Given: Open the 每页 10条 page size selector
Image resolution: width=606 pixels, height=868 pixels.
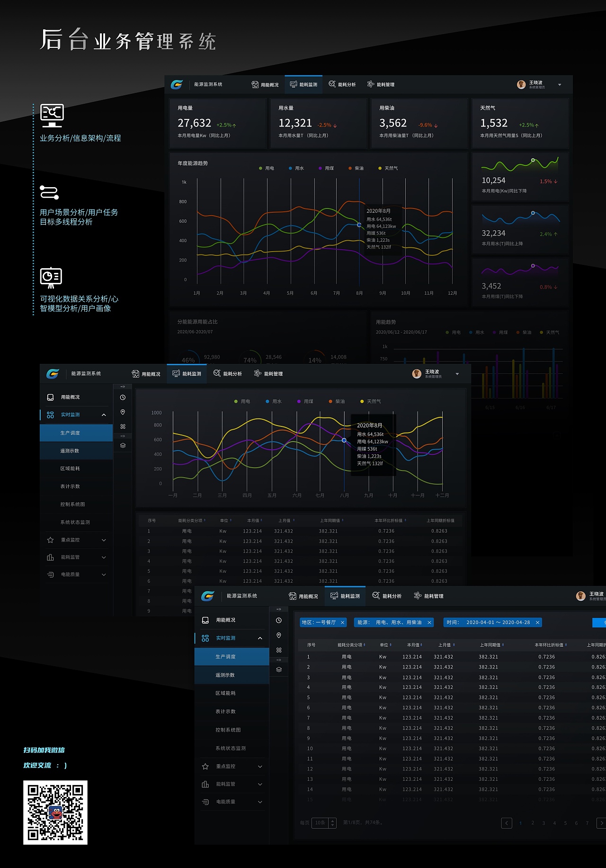Looking at the screenshot, I should 324,823.
